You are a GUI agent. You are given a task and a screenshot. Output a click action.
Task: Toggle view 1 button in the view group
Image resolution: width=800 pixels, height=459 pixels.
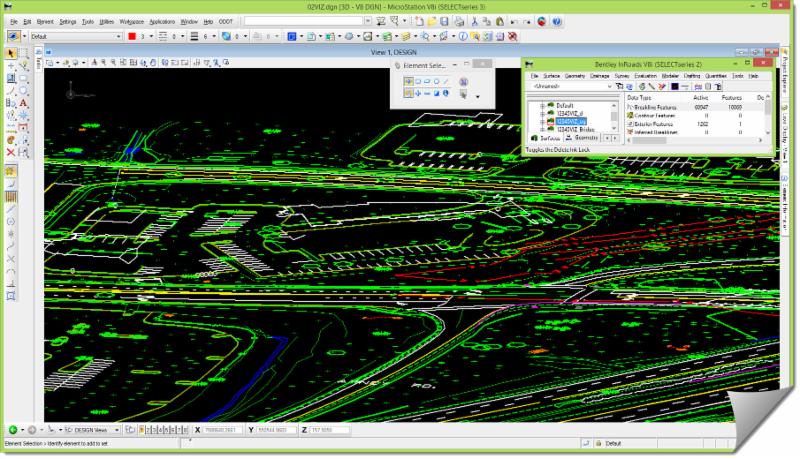tap(142, 430)
